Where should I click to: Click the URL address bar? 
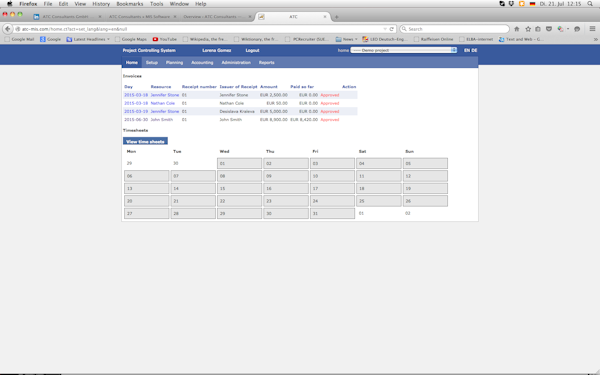[199, 29]
